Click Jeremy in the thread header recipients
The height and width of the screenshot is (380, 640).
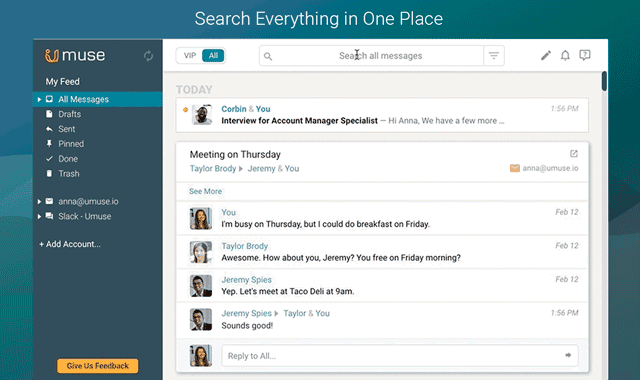(261, 169)
